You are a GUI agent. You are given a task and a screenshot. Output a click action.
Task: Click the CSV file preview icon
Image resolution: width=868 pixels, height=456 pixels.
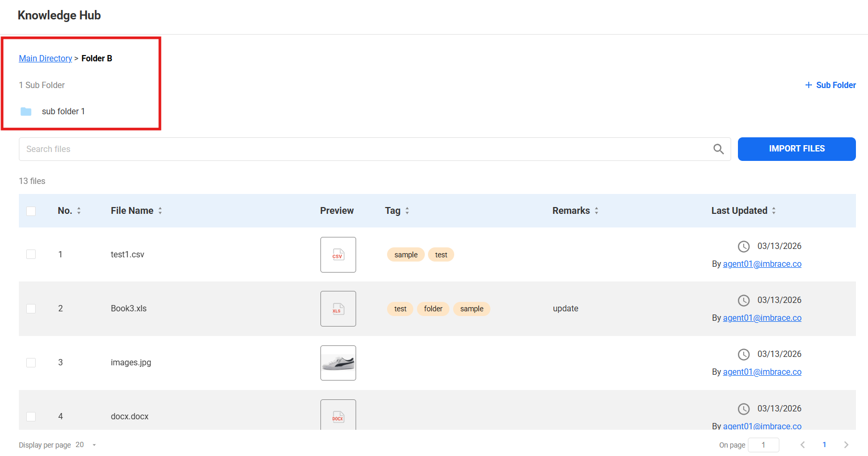pyautogui.click(x=338, y=255)
